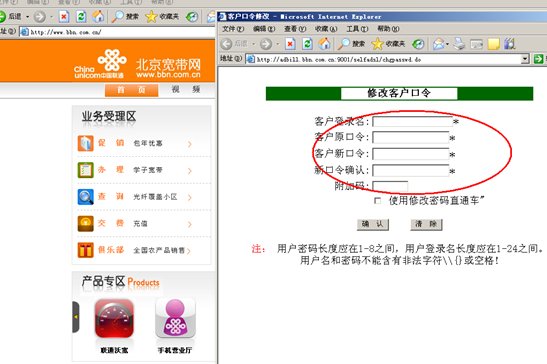Click History icon in bbn.com.cn window
The image size is (547, 364).
[x=192, y=16]
